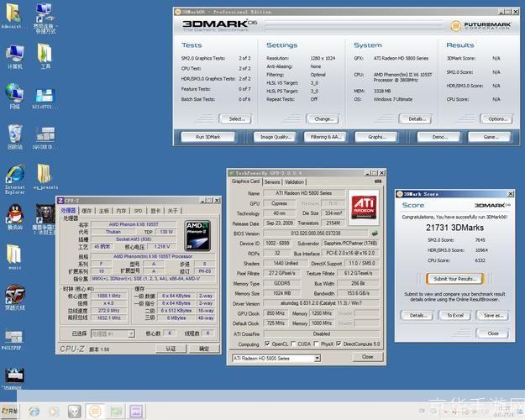Toggle the PhysX checkbox in GPU-Z
Viewport: 525px width, 420px height.
(316, 344)
